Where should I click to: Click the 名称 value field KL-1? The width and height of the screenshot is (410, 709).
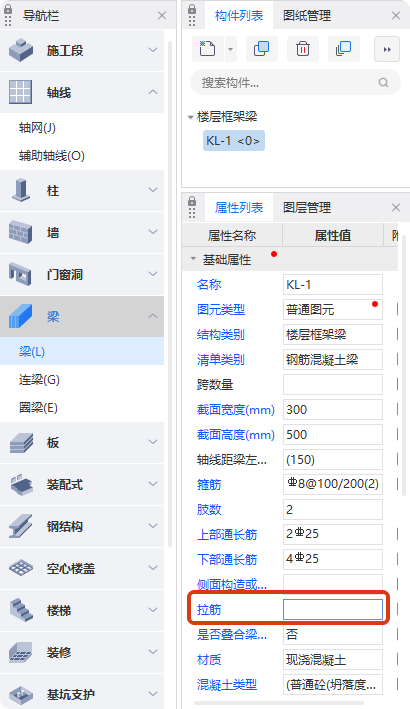point(333,284)
